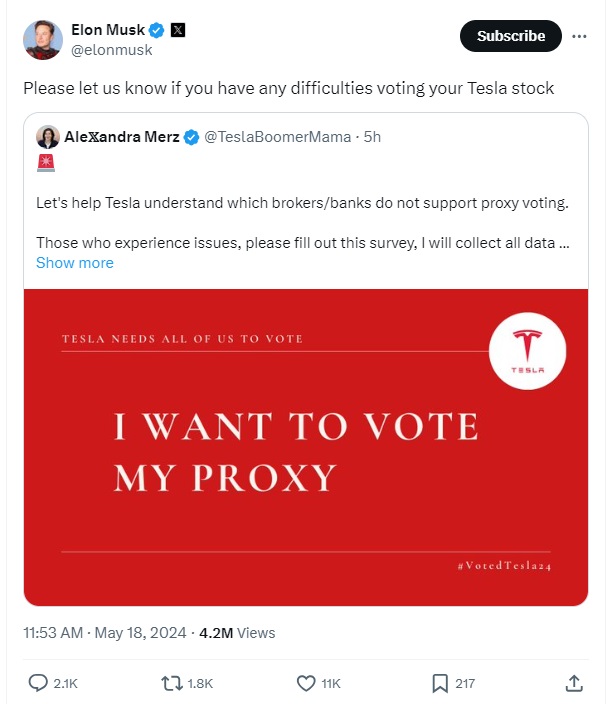Click the reply comment icon

39,683
